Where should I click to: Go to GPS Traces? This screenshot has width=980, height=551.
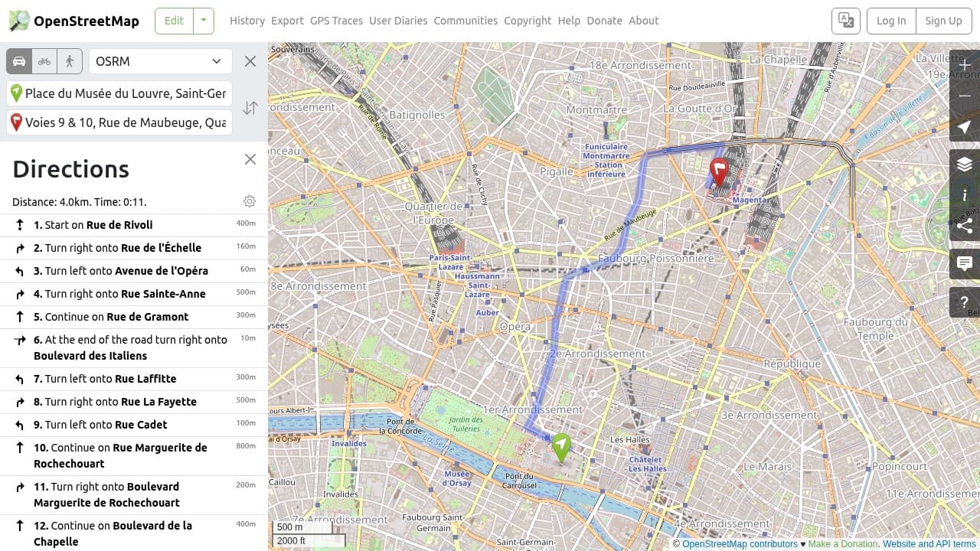click(336, 21)
